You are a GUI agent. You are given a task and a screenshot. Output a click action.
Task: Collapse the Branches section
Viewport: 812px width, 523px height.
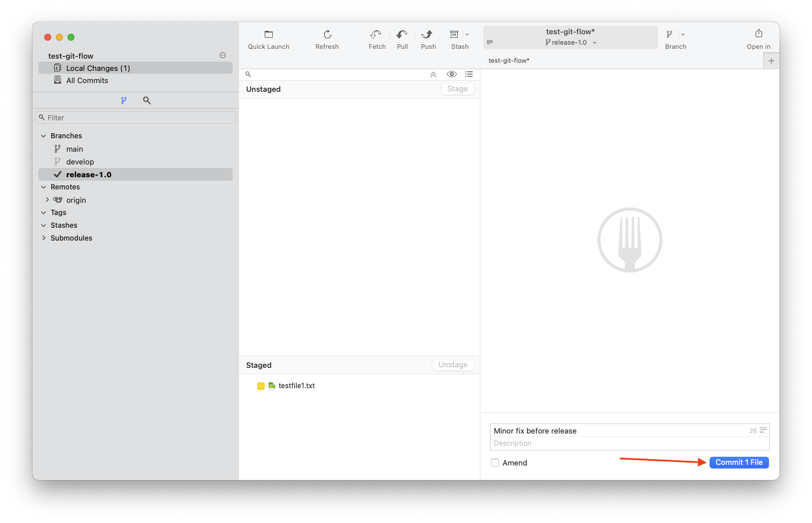coord(44,136)
